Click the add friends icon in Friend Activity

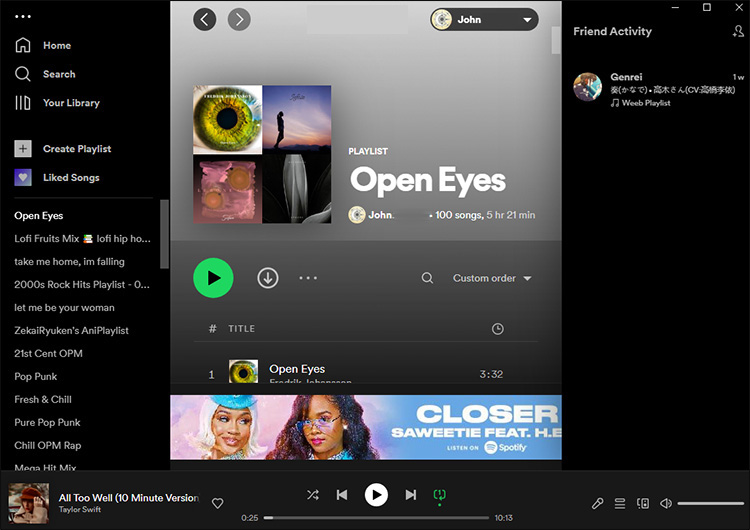click(x=738, y=32)
